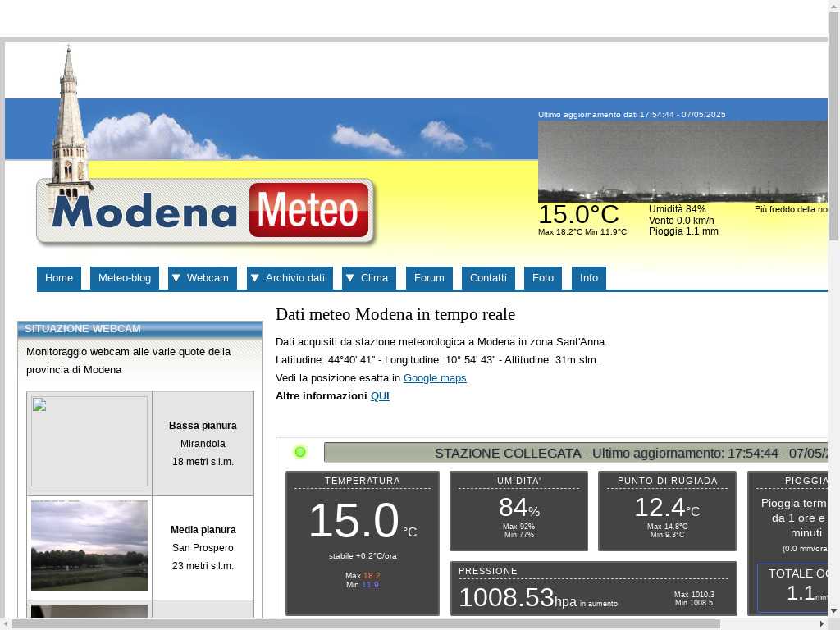This screenshot has width=840, height=630.
Task: Click the 23 metri s.l.m. altitude text
Action: click(203, 566)
